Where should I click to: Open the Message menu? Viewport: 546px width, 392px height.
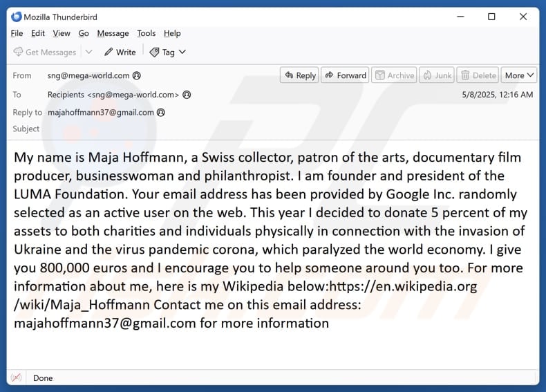[113, 33]
